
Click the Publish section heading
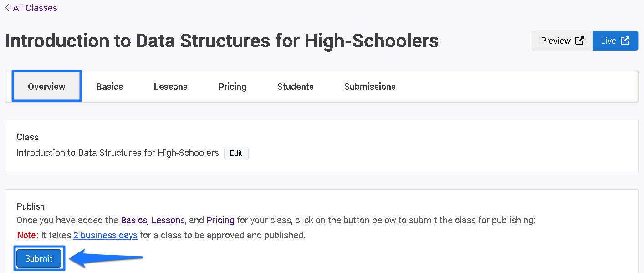point(31,206)
